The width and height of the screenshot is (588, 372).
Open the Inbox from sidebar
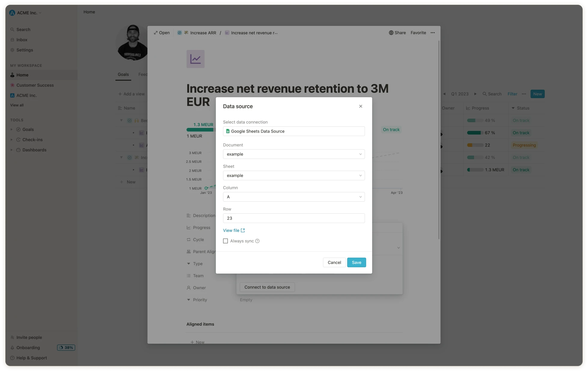click(x=22, y=40)
